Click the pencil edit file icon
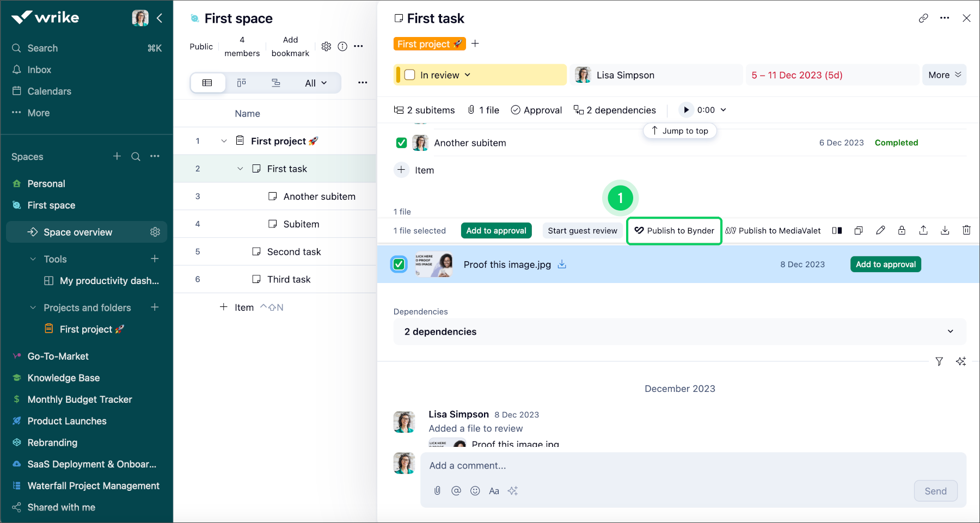 (x=880, y=230)
